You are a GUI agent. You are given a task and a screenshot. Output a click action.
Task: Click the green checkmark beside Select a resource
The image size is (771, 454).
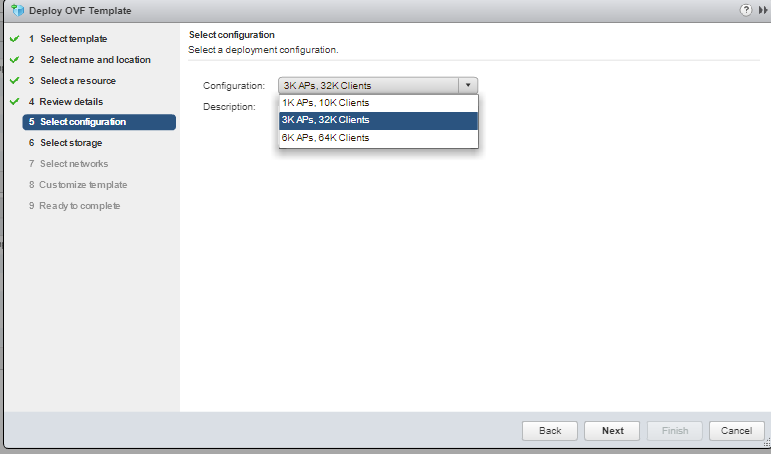point(14,80)
